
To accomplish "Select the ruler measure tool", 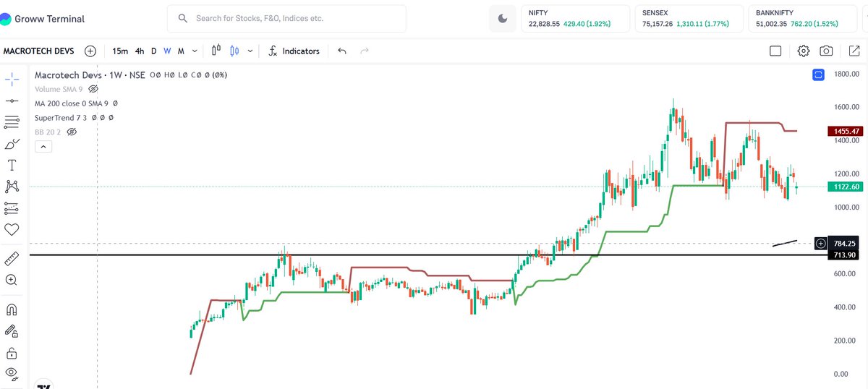I will point(12,259).
